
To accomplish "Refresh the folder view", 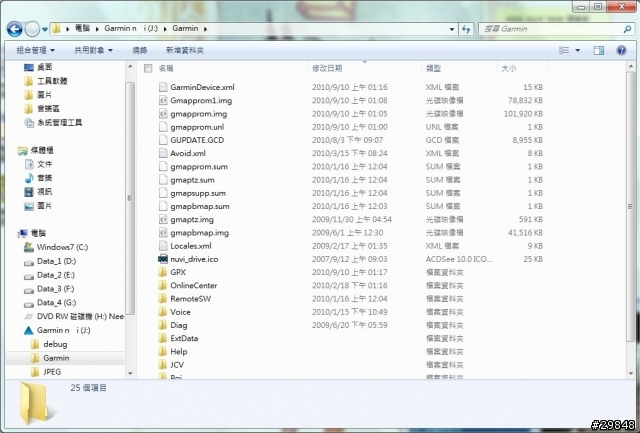I will (x=466, y=29).
